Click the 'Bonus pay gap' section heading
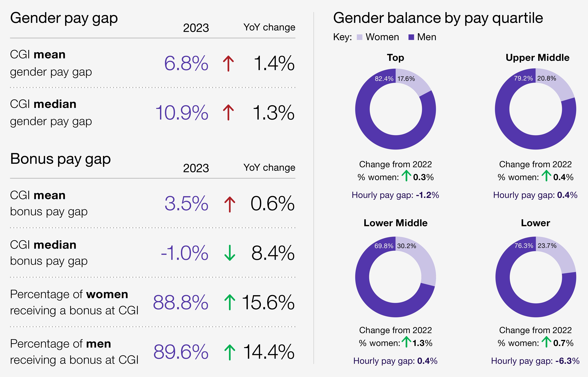Image resolution: width=588 pixels, height=377 pixels. click(60, 159)
